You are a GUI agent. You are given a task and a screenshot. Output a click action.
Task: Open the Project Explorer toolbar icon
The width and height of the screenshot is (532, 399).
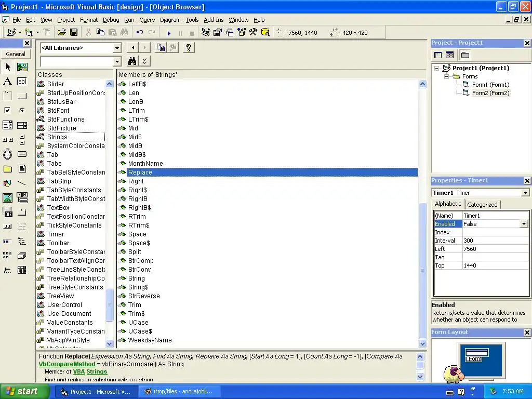coord(206,33)
